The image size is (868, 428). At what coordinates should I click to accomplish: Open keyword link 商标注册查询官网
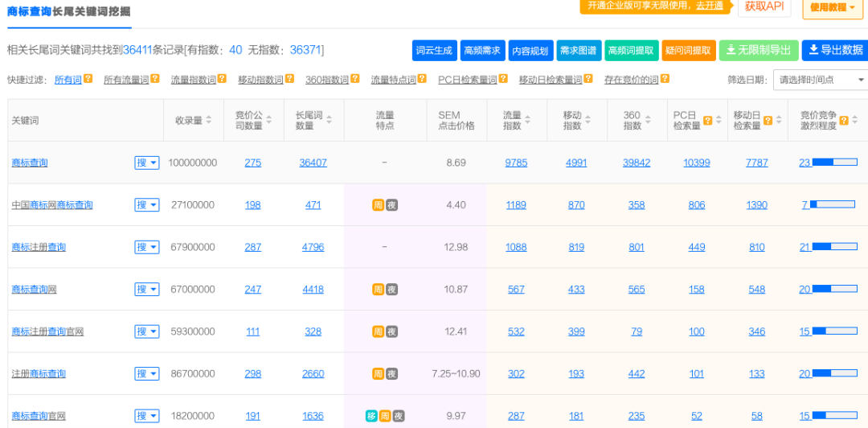tap(47, 331)
